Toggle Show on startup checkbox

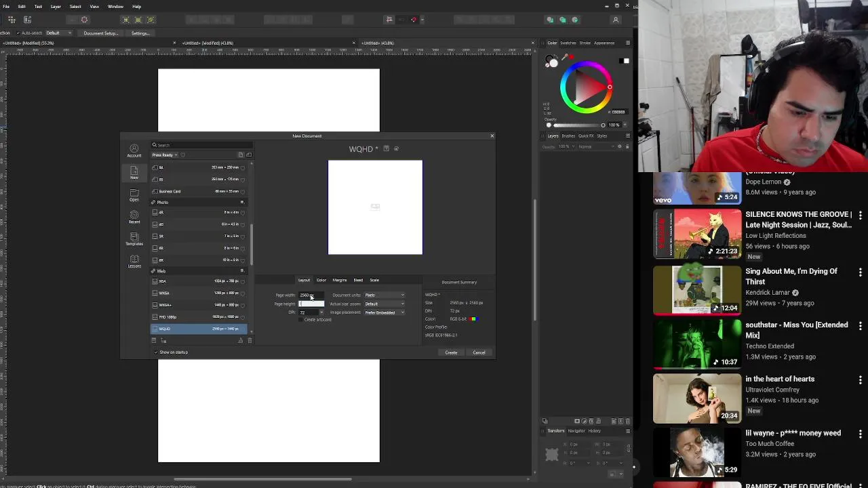coord(156,352)
